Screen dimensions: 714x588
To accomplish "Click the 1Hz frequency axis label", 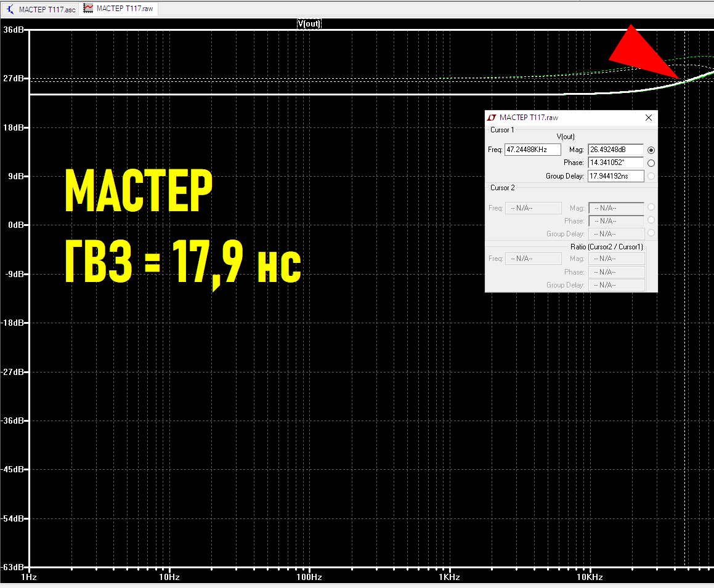I will 29,577.
